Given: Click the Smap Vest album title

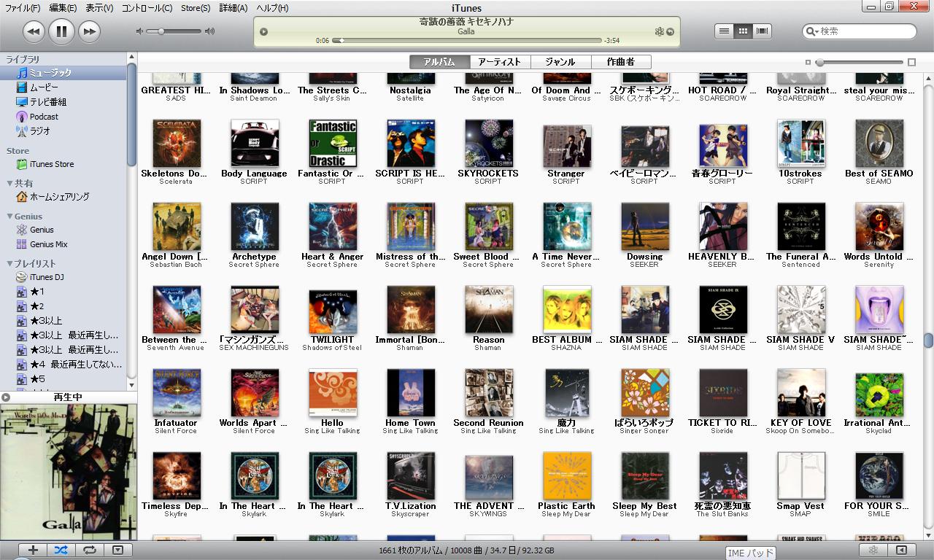Looking at the screenshot, I should (x=800, y=506).
